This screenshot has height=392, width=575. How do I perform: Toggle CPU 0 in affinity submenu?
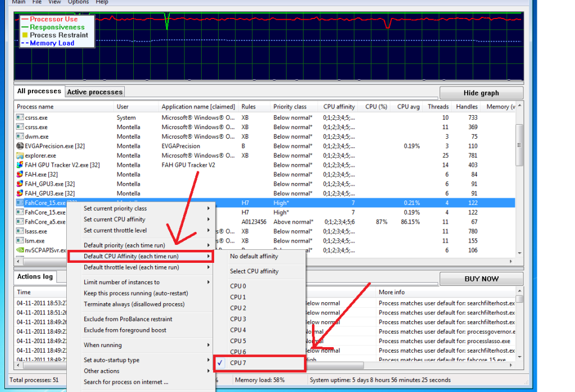(238, 286)
